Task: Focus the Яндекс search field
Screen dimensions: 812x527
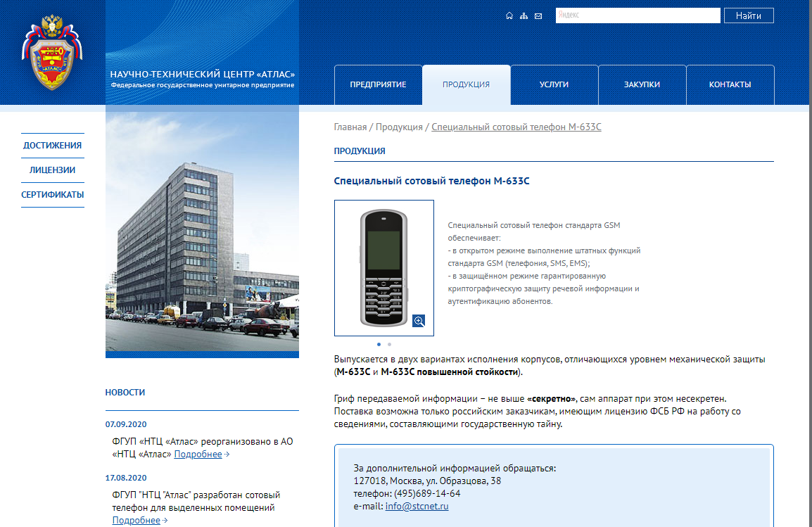Action: tap(637, 15)
